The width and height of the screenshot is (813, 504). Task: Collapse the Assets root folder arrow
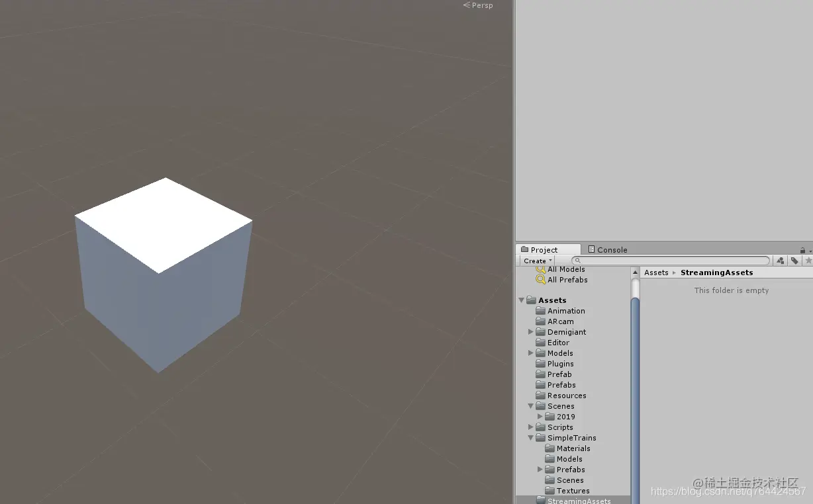click(x=521, y=300)
